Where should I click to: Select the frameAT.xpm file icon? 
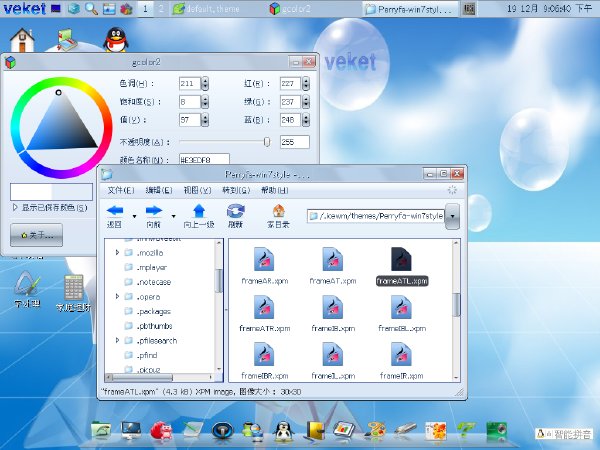point(333,259)
